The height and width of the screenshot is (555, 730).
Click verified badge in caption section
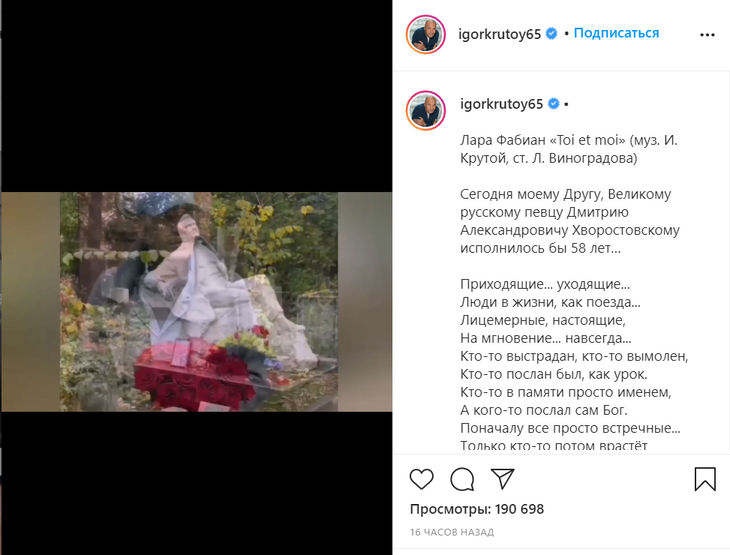554,103
